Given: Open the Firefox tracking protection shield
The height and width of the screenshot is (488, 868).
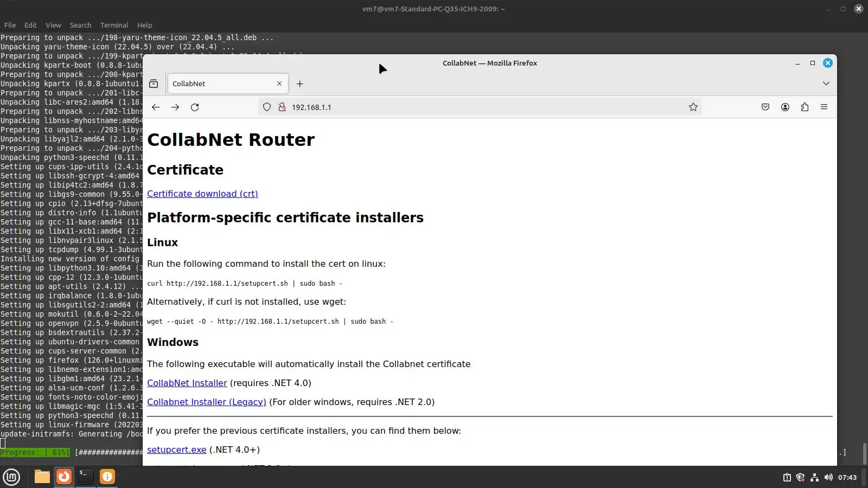Looking at the screenshot, I should click(267, 107).
